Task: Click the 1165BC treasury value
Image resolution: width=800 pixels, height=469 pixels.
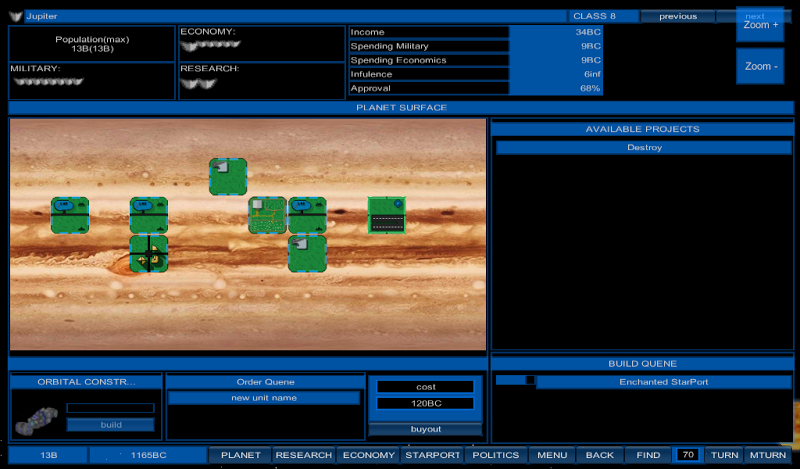Action: click(148, 455)
